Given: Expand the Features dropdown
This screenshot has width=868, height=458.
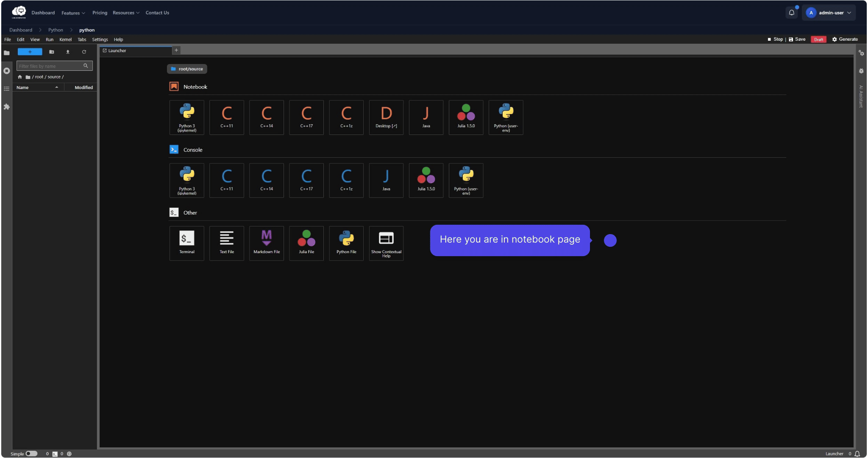Looking at the screenshot, I should tap(73, 13).
